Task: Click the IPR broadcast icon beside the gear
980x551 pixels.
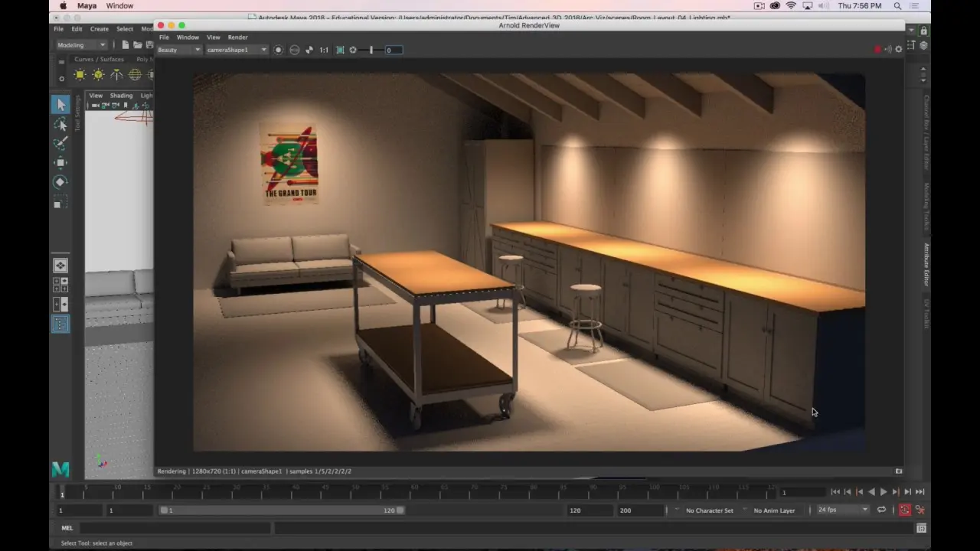Action: (888, 50)
